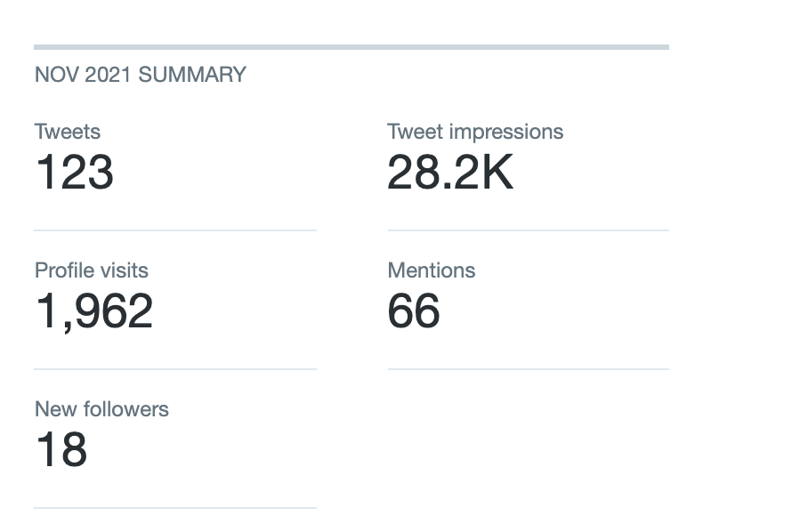This screenshot has width=808, height=532.
Task: Click the divider line below 28.2K
Action: (x=528, y=230)
